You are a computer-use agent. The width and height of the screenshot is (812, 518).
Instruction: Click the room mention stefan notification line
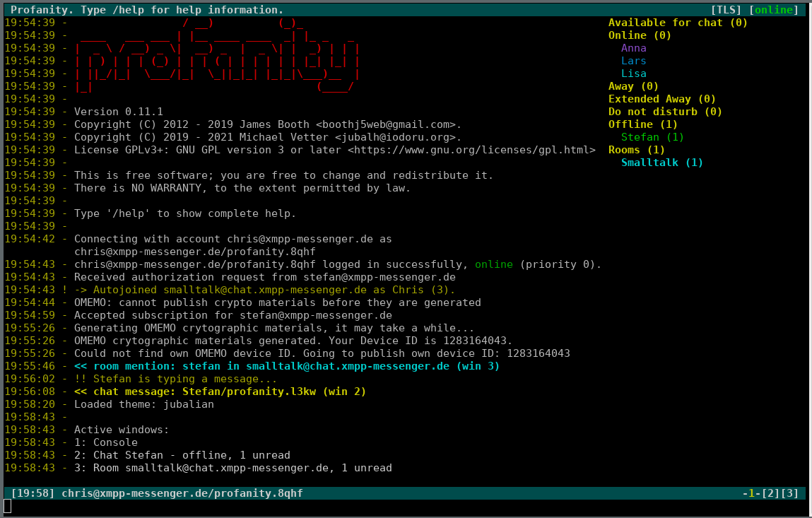point(287,366)
